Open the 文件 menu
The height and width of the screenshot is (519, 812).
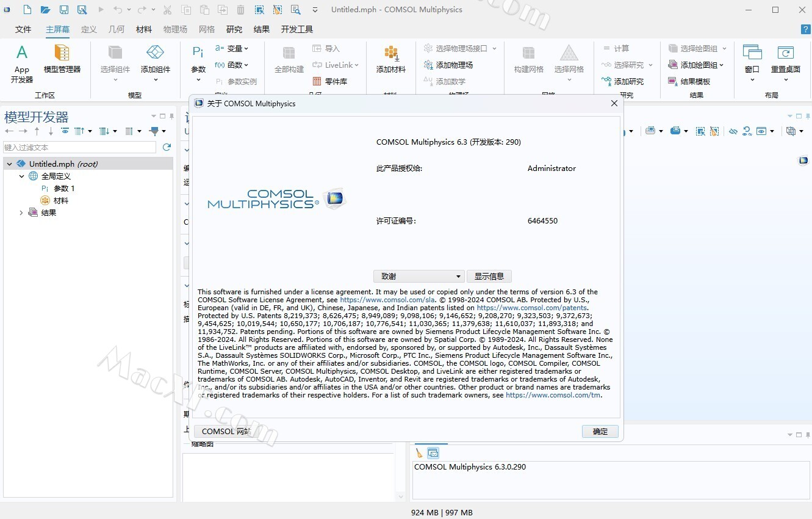(x=23, y=29)
